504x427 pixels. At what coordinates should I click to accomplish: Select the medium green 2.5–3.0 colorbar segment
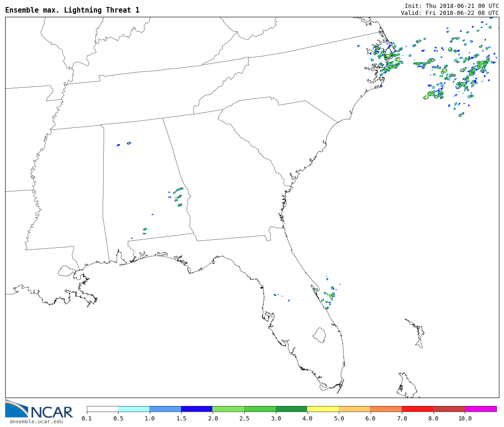[260, 409]
